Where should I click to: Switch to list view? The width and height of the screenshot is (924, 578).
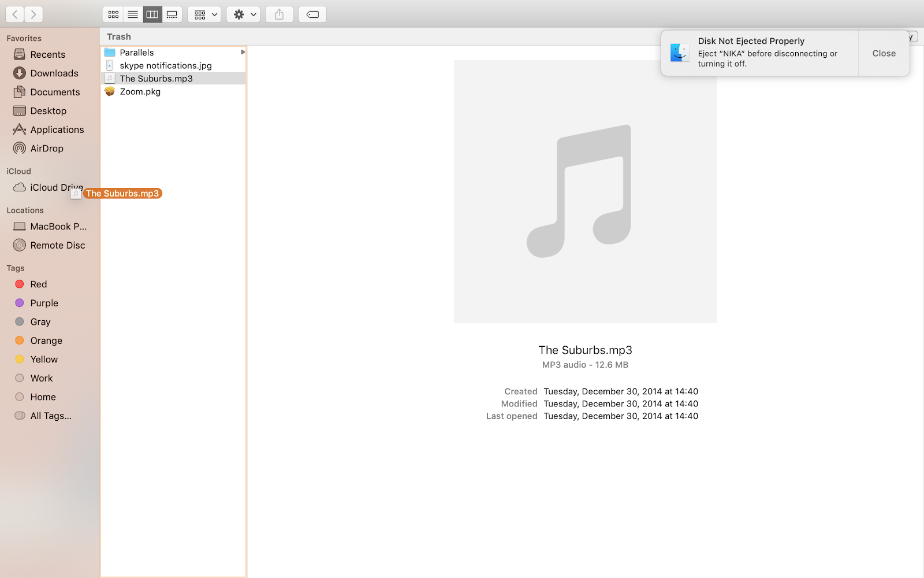pos(133,14)
